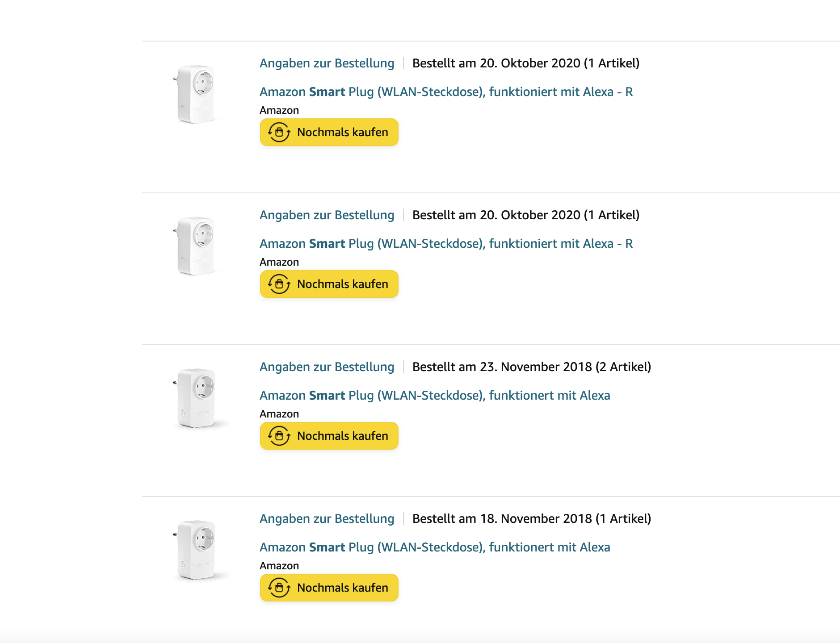Open the Smart Plug thumbnail of the second October 2020 order
Image resolution: width=840 pixels, height=643 pixels.
[196, 246]
